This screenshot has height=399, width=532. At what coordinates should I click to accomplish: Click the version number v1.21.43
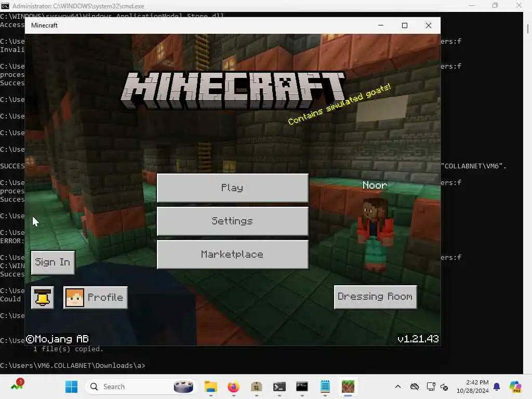coord(418,339)
